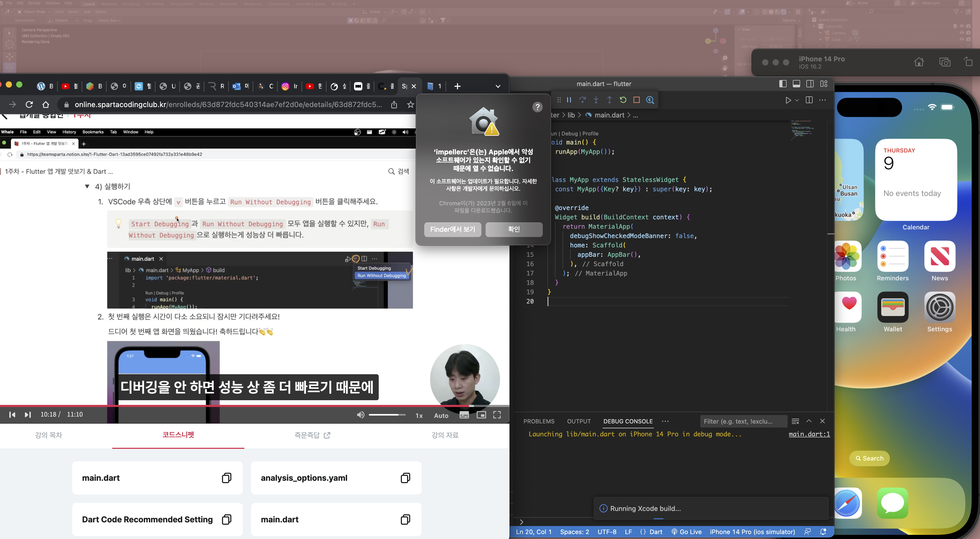Tap the Search pill on simulator home screen

pyautogui.click(x=869, y=458)
